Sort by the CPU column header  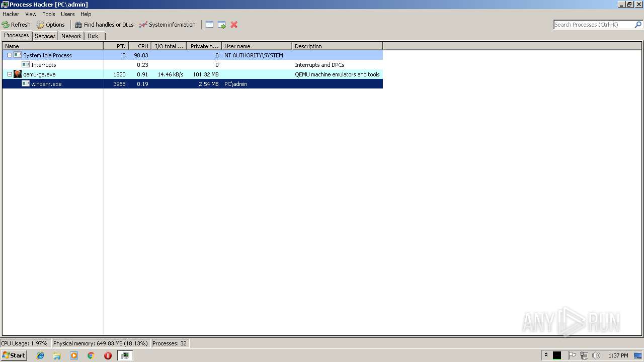click(140, 46)
